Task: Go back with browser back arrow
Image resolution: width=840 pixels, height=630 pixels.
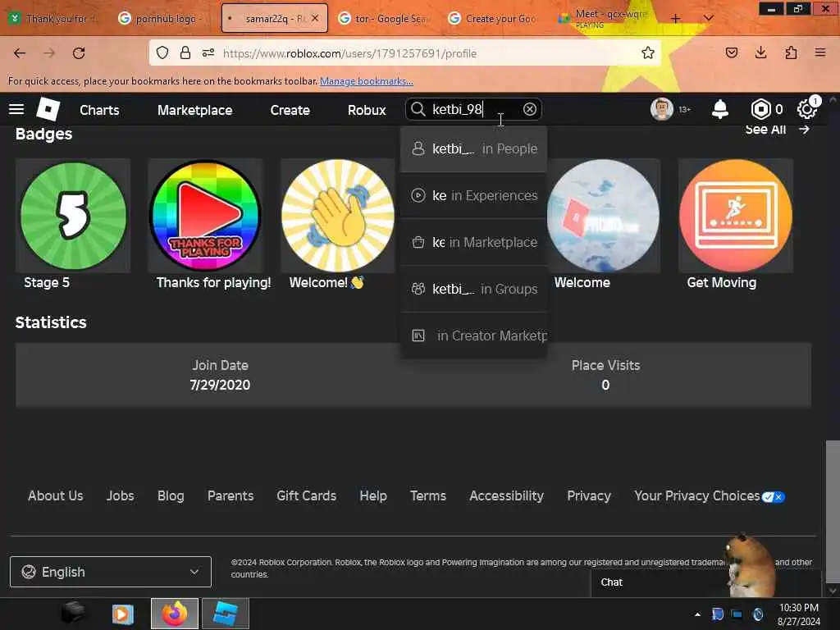Action: pos(20,53)
